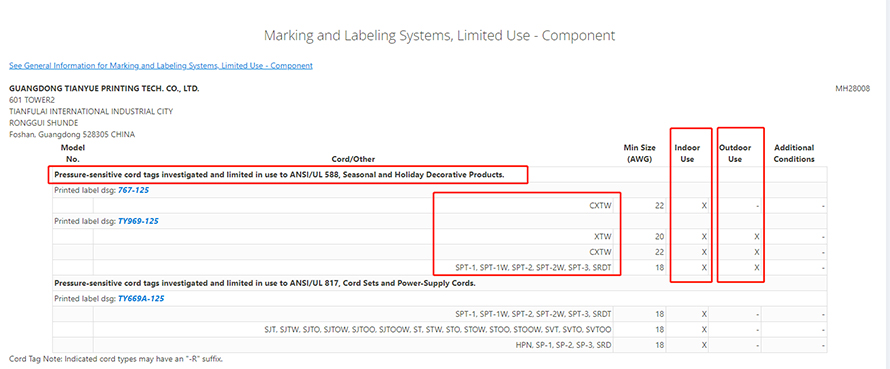Click the Outdoor Use X for XTW row
This screenshot has width=890, height=369.
[757, 237]
